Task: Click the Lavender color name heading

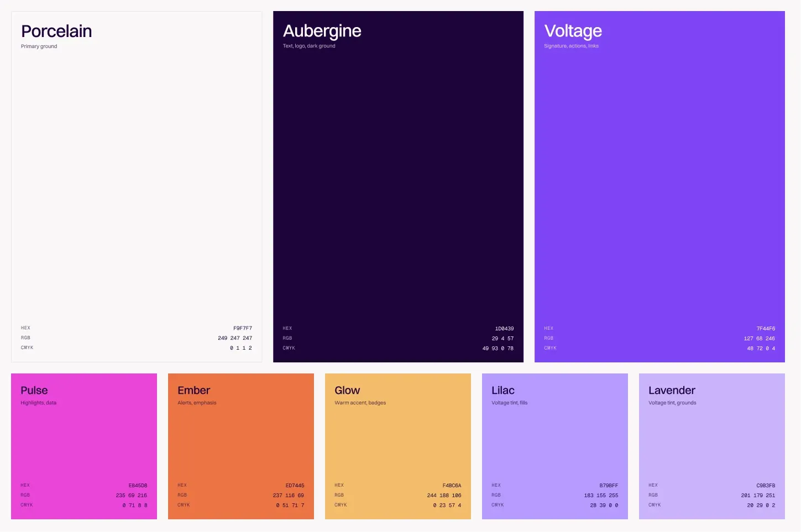Action: click(x=672, y=390)
